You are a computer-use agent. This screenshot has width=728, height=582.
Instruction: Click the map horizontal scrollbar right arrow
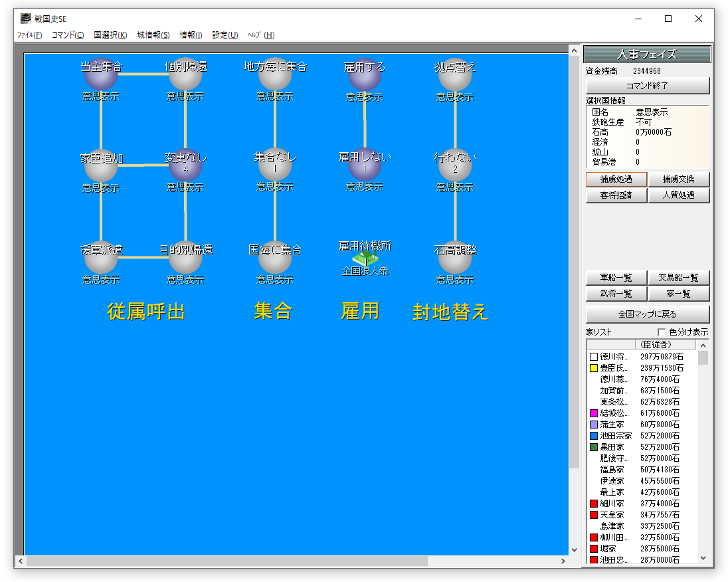pyautogui.click(x=564, y=561)
